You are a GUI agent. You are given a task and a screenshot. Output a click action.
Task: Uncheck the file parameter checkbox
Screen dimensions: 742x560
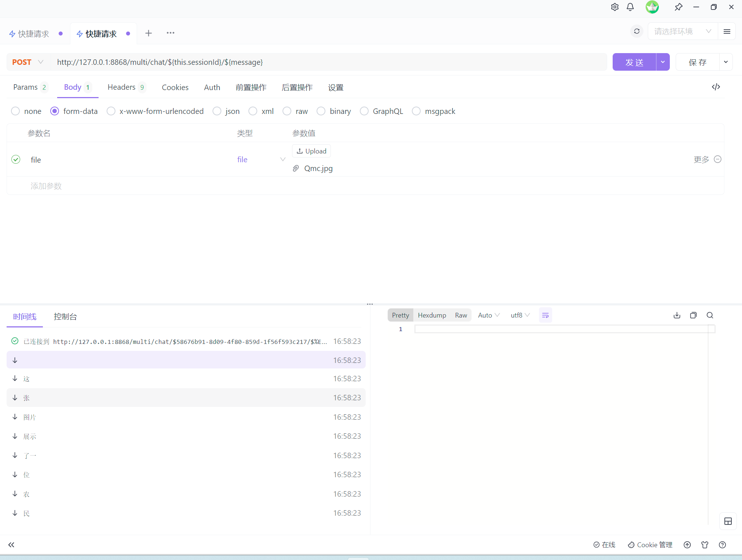click(16, 159)
